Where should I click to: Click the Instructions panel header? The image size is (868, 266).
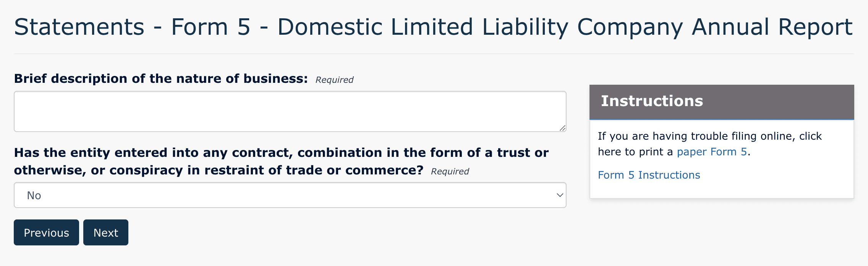pos(652,101)
